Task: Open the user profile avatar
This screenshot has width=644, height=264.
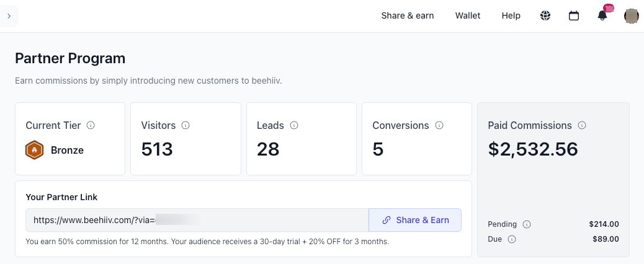Action: point(631,16)
